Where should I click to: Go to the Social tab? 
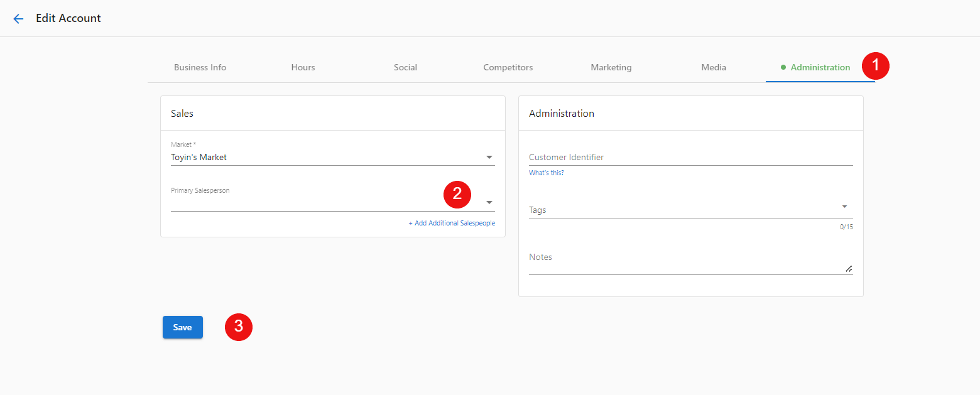tap(405, 67)
